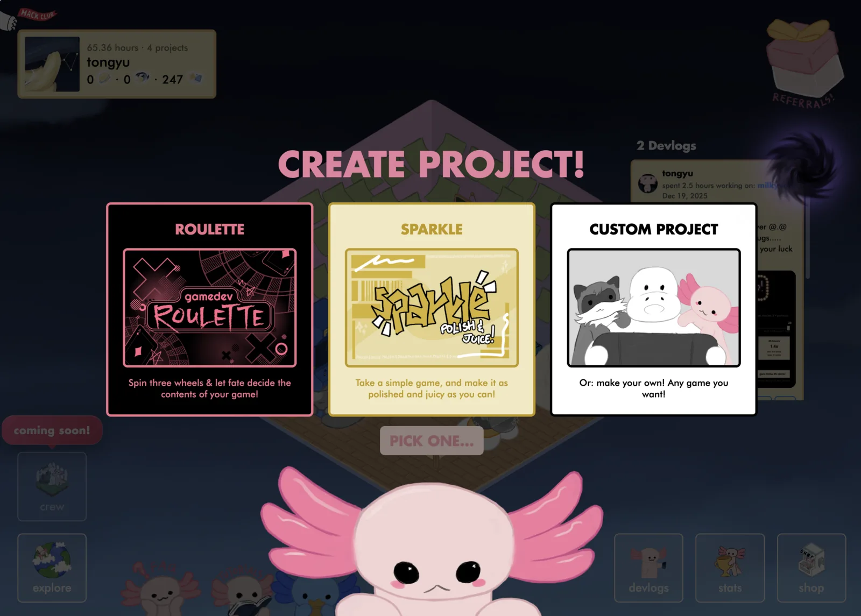Click the "2 Devlogs" heading
Image resolution: width=861 pixels, height=616 pixels.
(666, 146)
